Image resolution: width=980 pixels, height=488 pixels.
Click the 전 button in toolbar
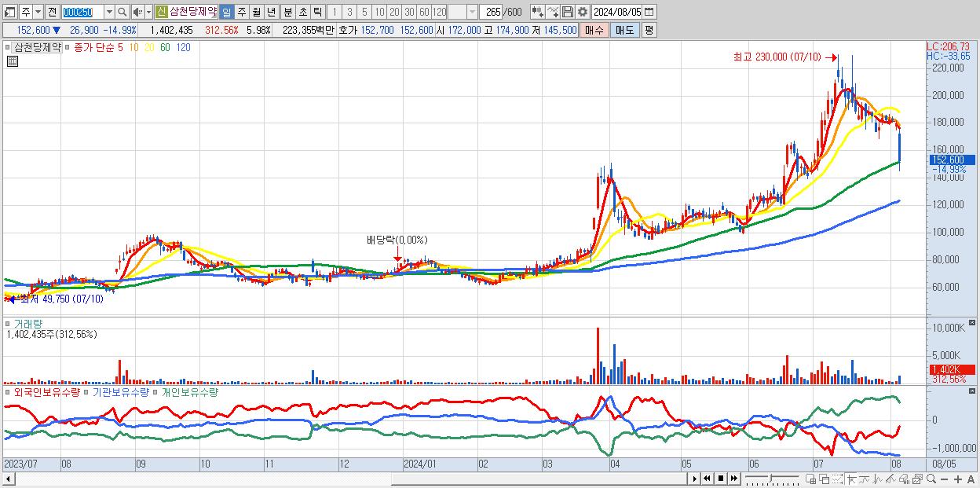[x=52, y=12]
